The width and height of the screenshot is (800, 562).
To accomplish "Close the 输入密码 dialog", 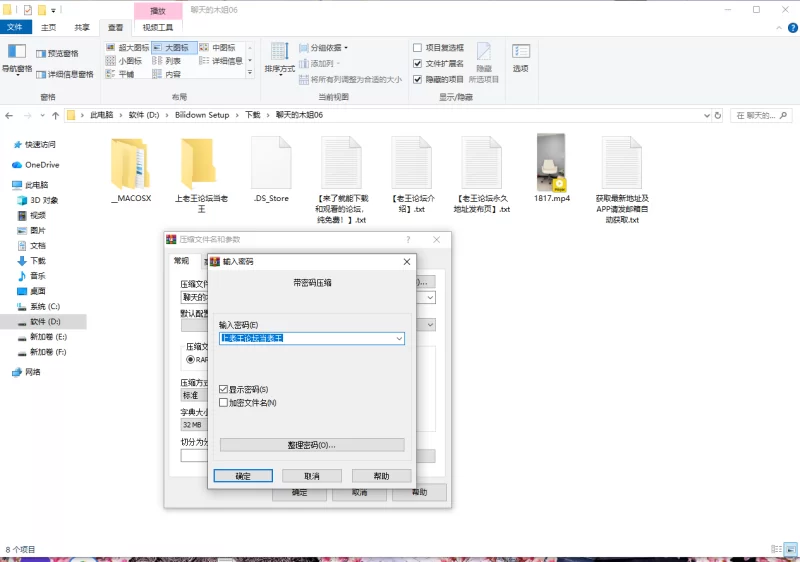I will (x=407, y=262).
